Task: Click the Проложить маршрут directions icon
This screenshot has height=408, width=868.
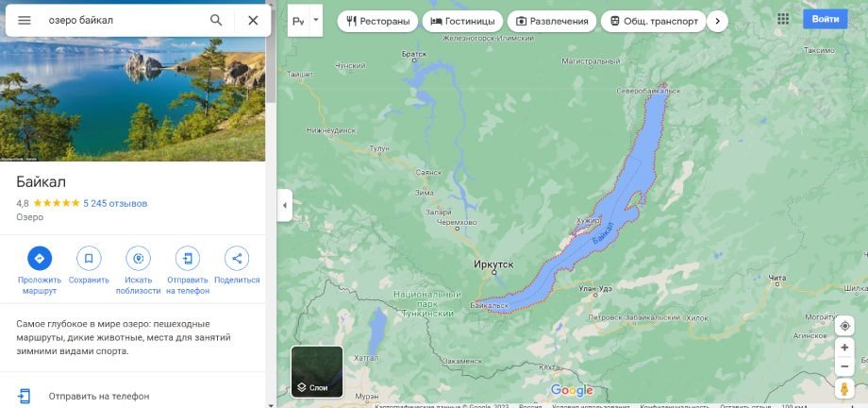Action: (40, 259)
